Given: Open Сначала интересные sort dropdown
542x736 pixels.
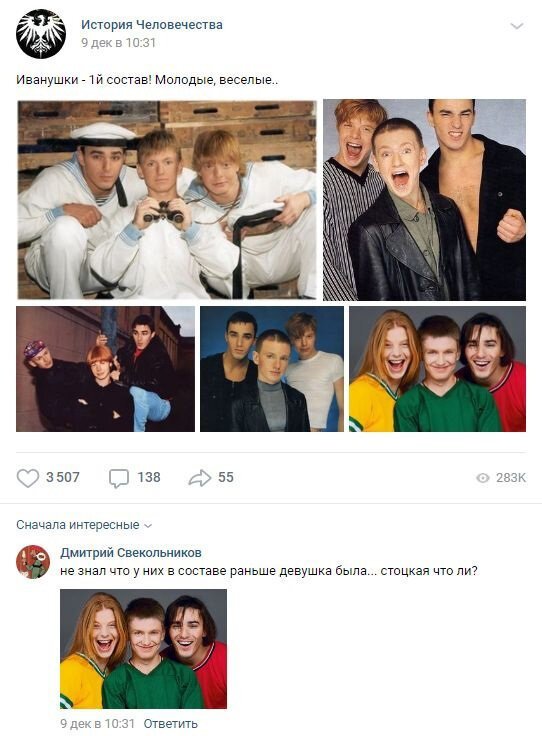Looking at the screenshot, I should point(84,525).
